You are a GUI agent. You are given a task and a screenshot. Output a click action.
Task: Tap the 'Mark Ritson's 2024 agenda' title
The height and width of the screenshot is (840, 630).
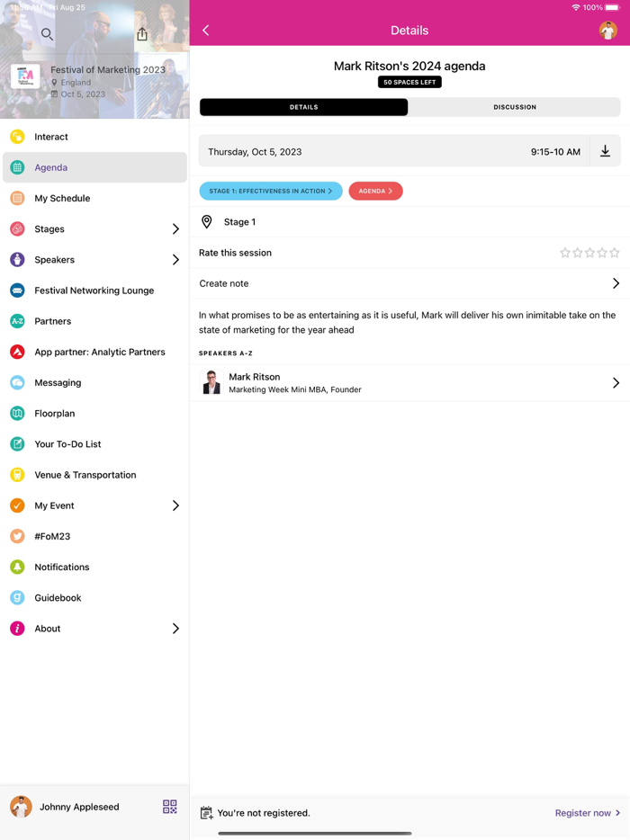pos(409,66)
